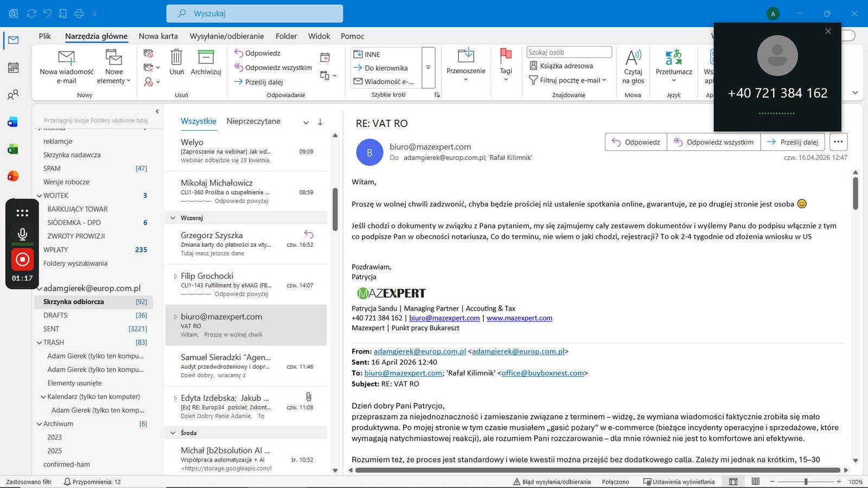Click the Przypomnienia: 12 reminders bell

92,481
